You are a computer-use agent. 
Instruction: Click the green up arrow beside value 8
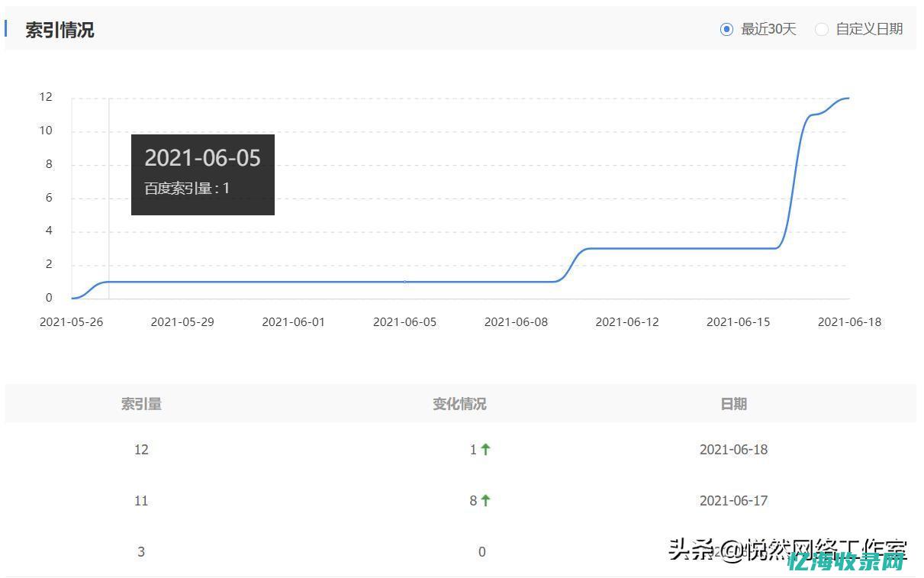coord(487,500)
